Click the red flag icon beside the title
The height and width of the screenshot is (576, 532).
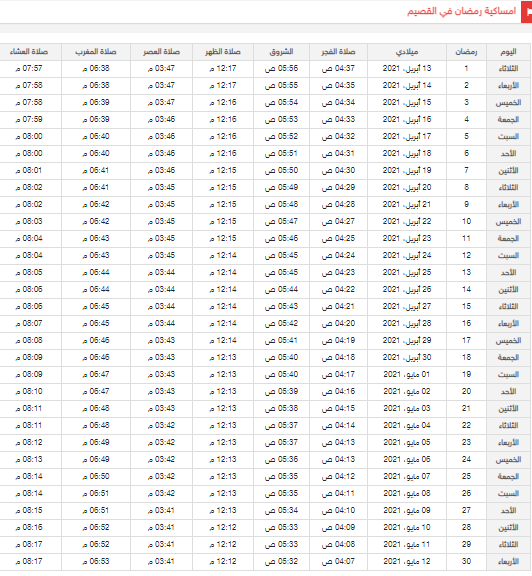pyautogui.click(x=526, y=12)
